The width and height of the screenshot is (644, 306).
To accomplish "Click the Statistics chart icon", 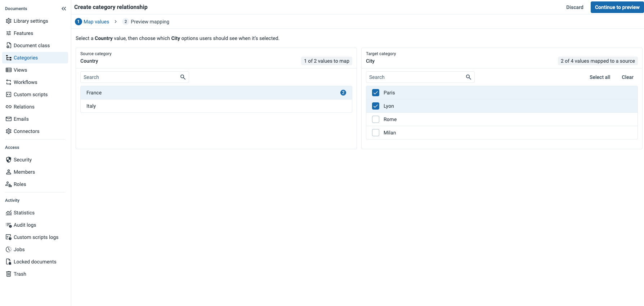I will click(x=9, y=213).
